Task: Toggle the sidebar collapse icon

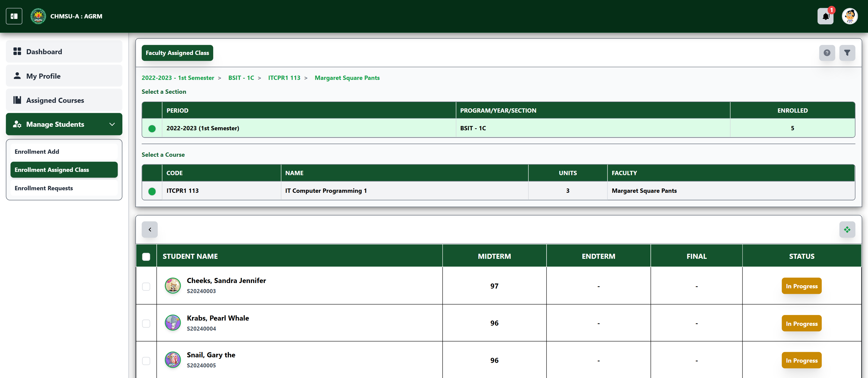Action: coord(14,16)
